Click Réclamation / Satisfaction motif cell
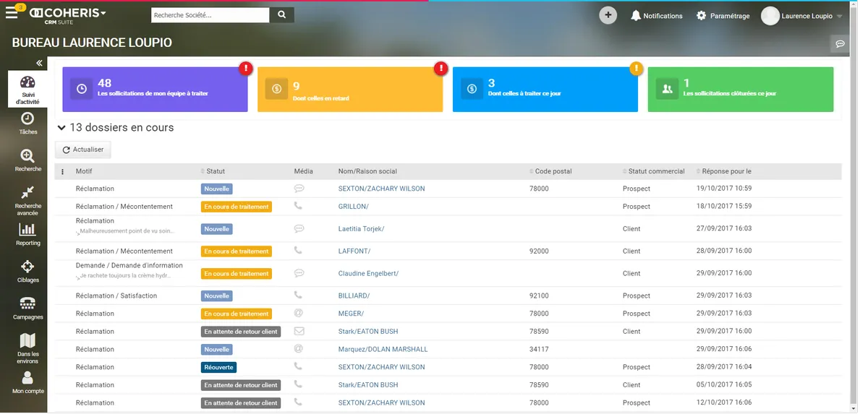Viewport: 868px width, 414px height. point(116,296)
